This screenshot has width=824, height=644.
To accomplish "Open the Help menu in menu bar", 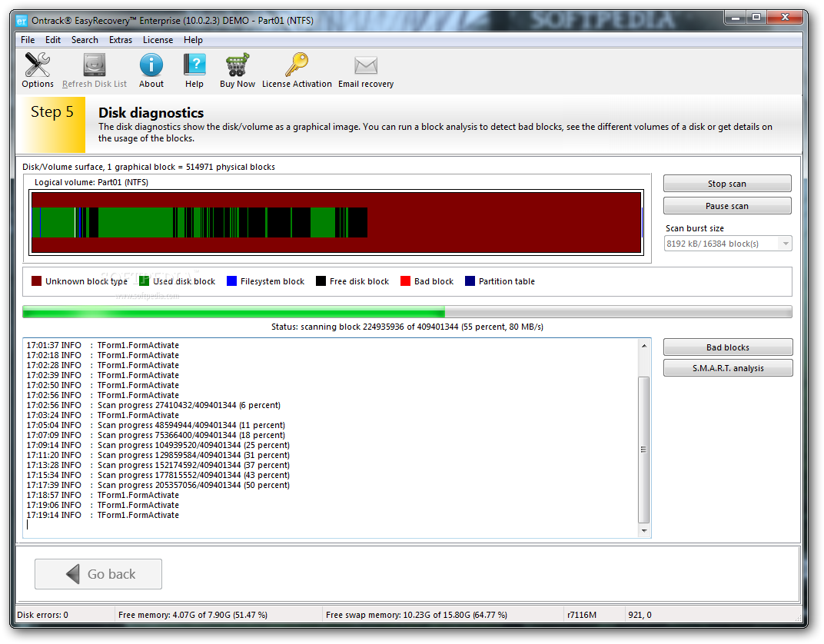I will [193, 40].
